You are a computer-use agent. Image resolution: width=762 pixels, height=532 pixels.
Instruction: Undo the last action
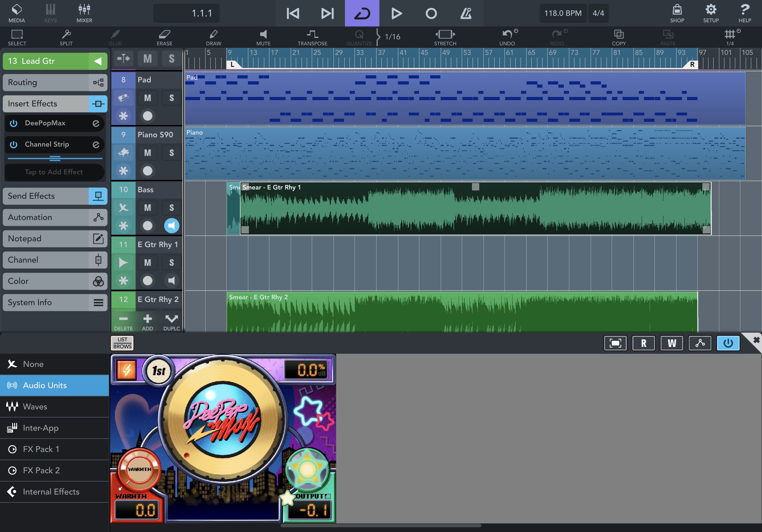pos(507,38)
